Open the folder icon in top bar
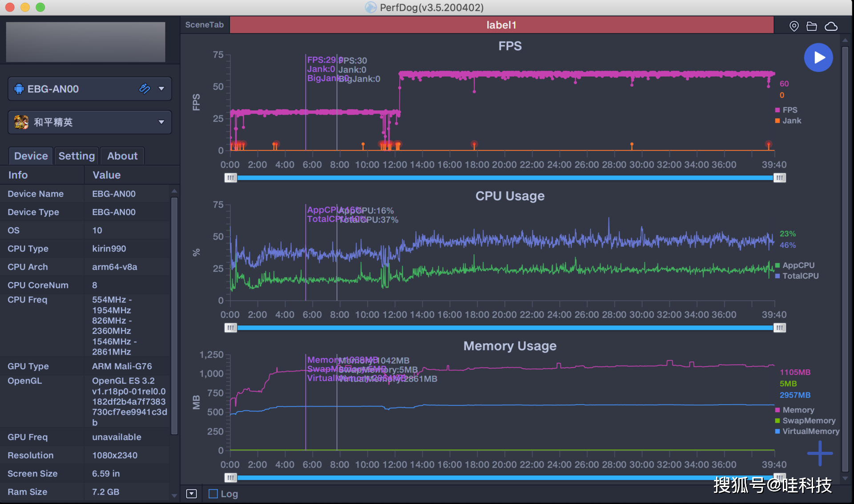Viewport: 854px width, 504px height. point(812,26)
